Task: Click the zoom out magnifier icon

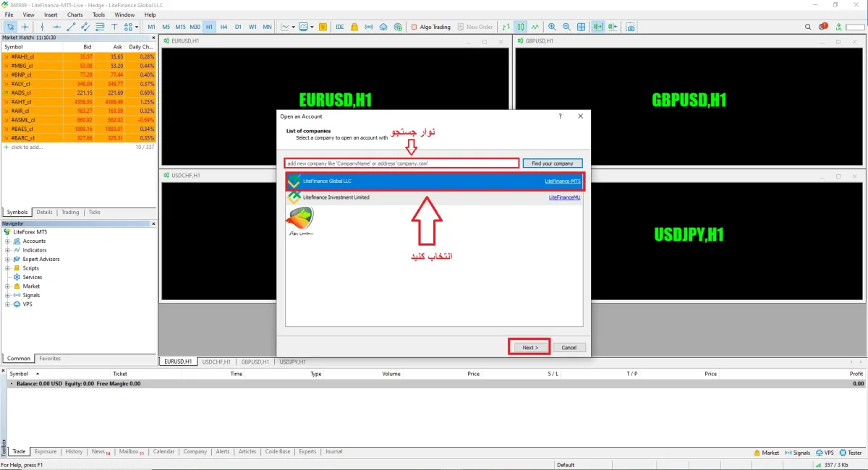Action: point(566,27)
